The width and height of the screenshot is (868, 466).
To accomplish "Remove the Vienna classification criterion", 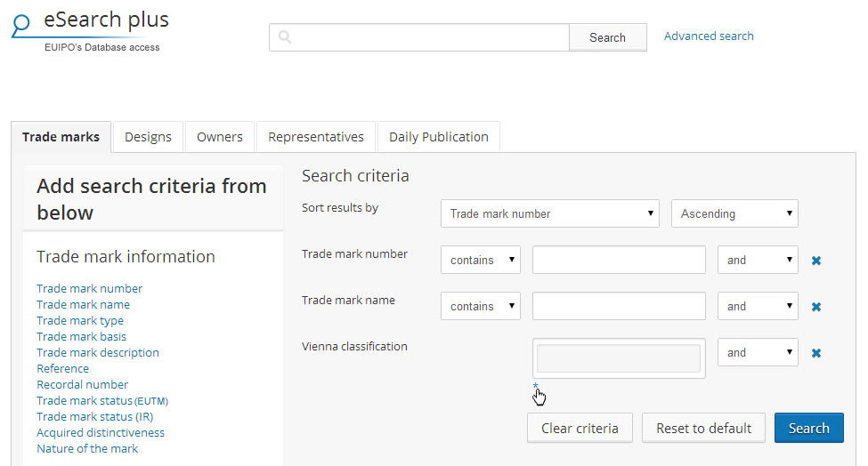I will [x=815, y=353].
